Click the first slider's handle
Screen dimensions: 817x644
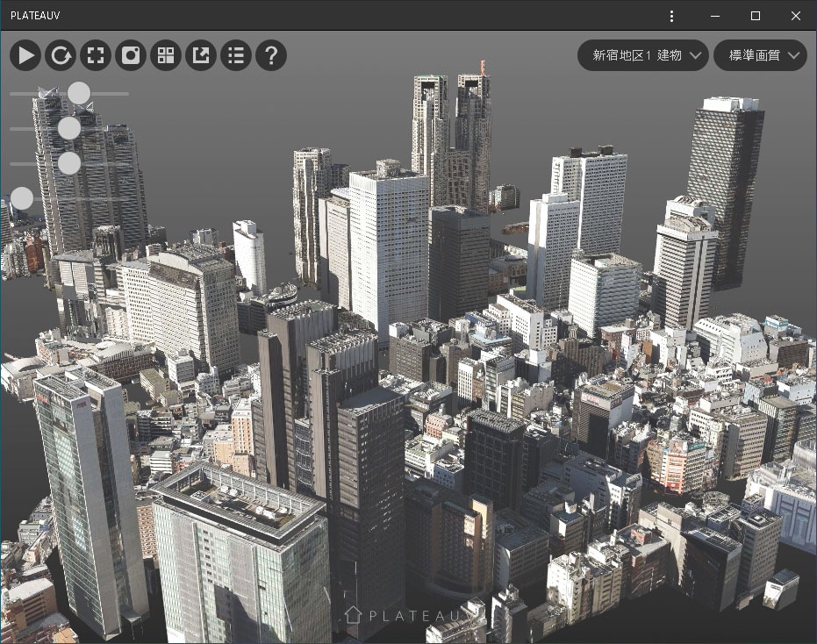pos(79,93)
